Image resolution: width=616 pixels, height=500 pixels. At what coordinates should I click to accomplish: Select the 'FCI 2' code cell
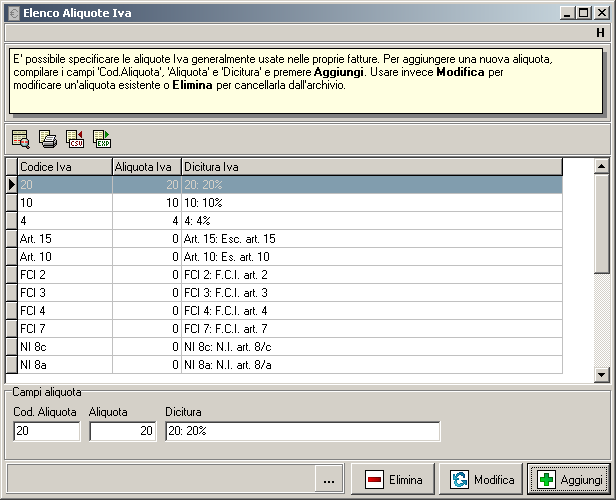click(x=65, y=275)
